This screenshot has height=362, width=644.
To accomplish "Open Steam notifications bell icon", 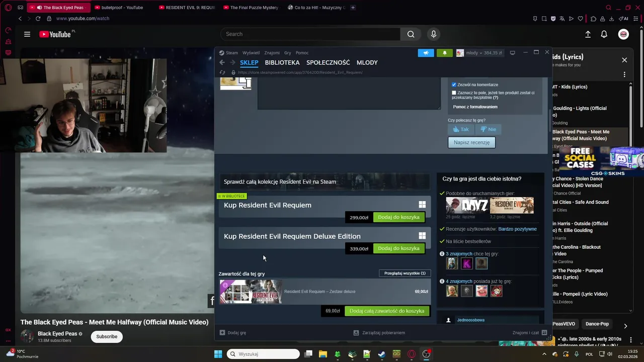I will click(x=444, y=53).
